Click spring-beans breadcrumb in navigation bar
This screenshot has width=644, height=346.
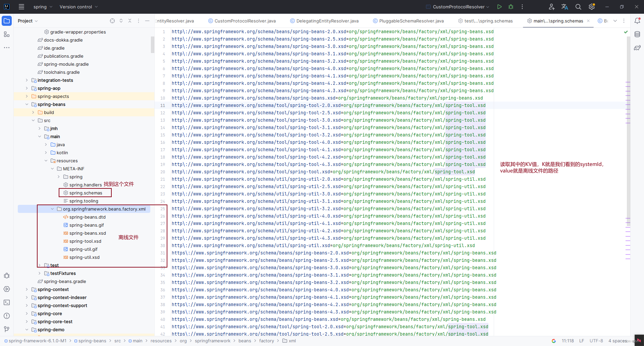90,341
